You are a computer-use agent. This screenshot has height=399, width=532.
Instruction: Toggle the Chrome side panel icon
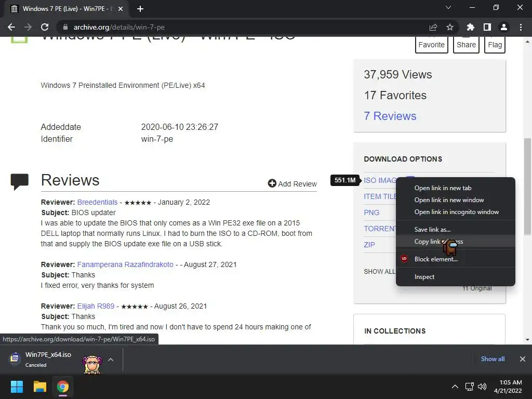[x=487, y=27]
